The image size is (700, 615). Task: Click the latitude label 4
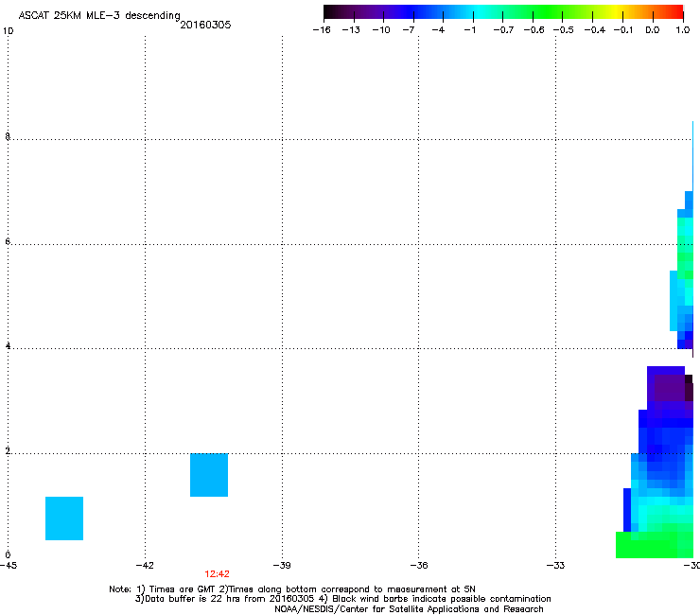pyautogui.click(x=8, y=345)
